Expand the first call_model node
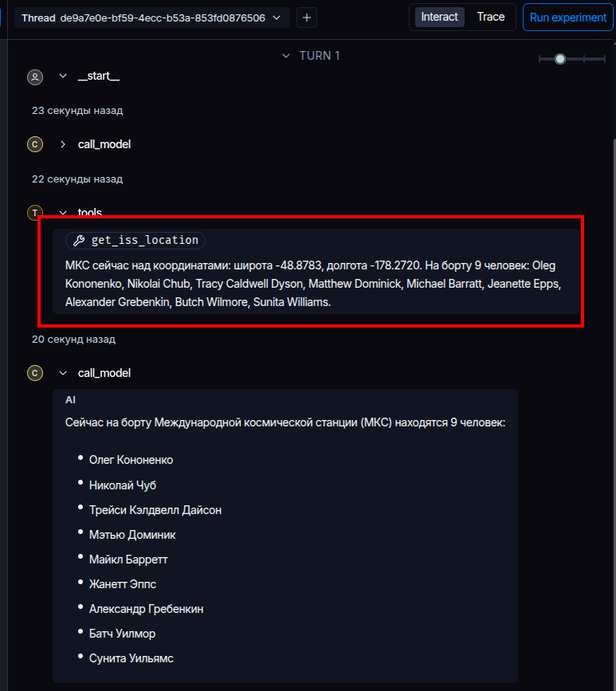This screenshot has width=616, height=691. tap(63, 144)
